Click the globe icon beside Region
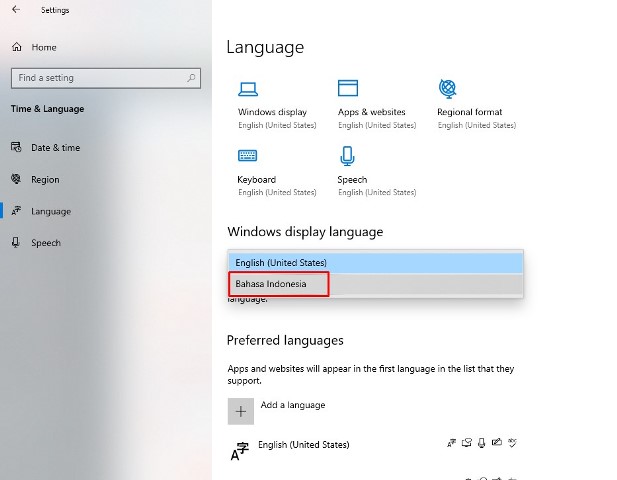Image resolution: width=617 pixels, height=480 pixels. pyautogui.click(x=16, y=179)
